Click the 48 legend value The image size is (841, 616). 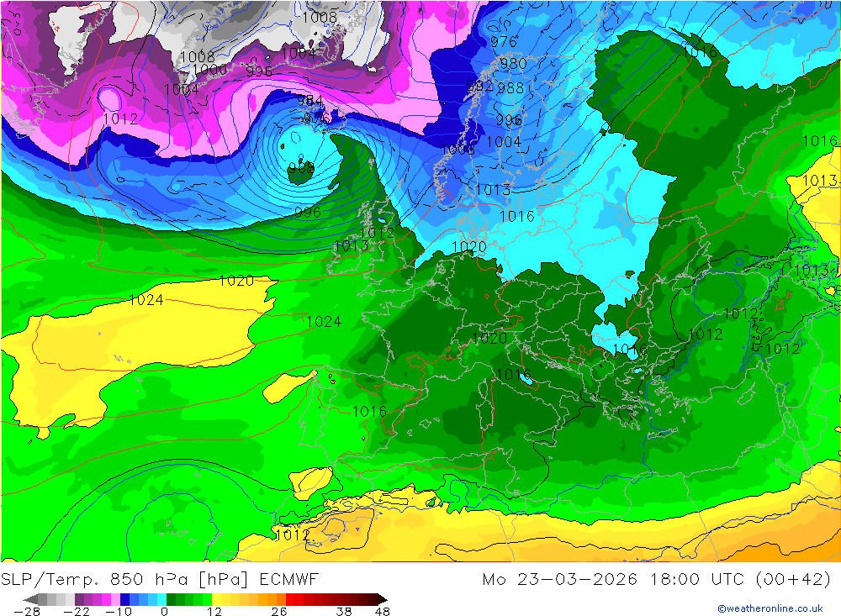tap(383, 612)
